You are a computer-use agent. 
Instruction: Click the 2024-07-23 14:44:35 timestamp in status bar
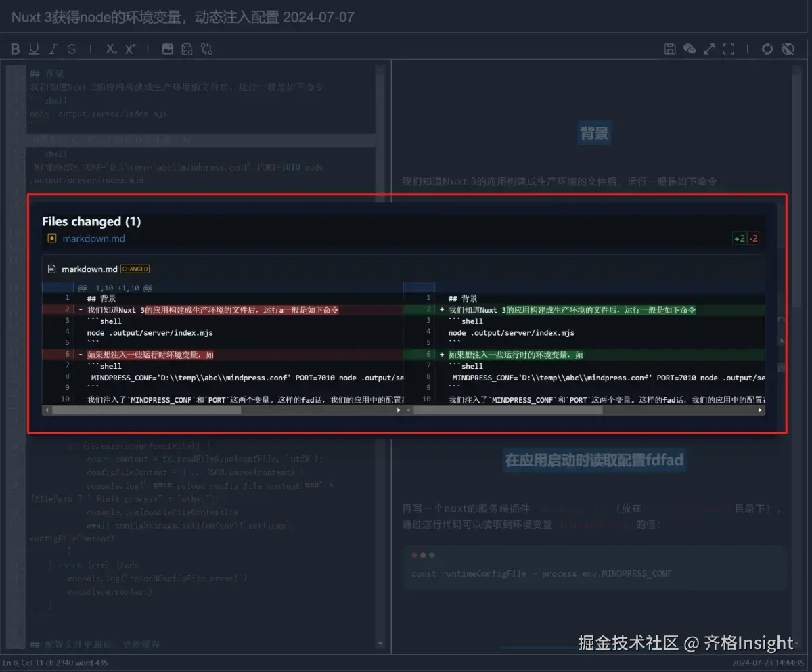[x=768, y=663]
